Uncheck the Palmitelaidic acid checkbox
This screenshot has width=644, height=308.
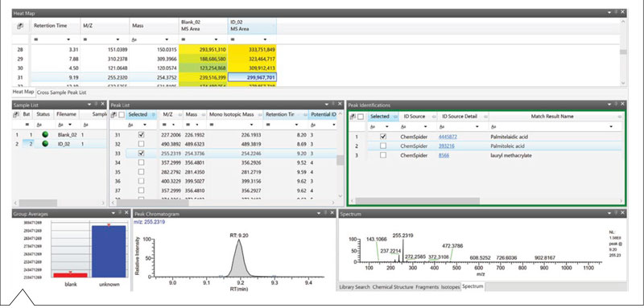pyautogui.click(x=383, y=136)
